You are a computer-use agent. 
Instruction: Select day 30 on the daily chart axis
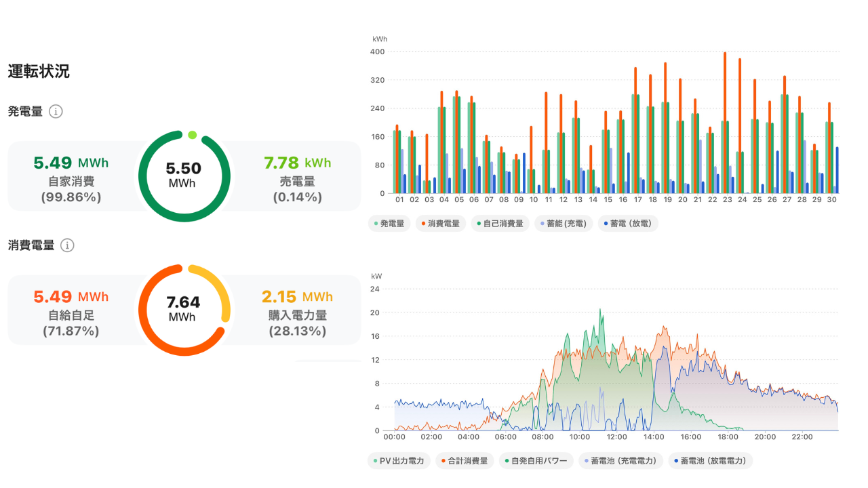pos(831,201)
